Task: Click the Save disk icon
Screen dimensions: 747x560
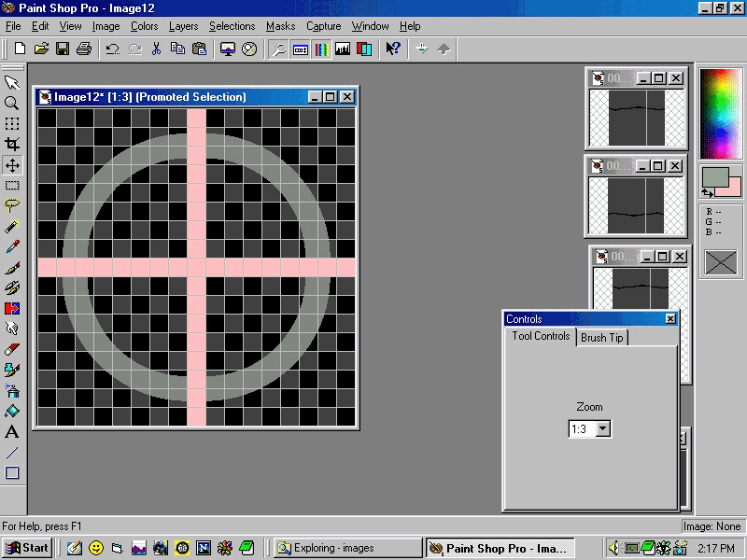Action: point(63,49)
